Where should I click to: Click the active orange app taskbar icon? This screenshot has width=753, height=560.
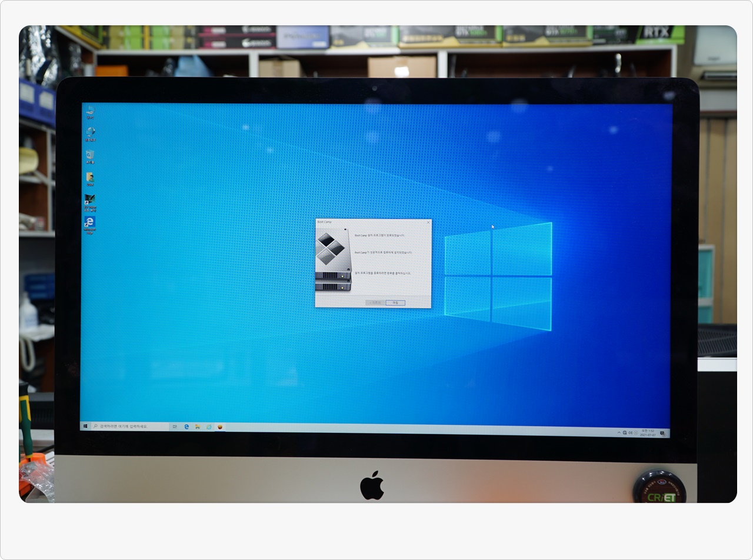(220, 426)
